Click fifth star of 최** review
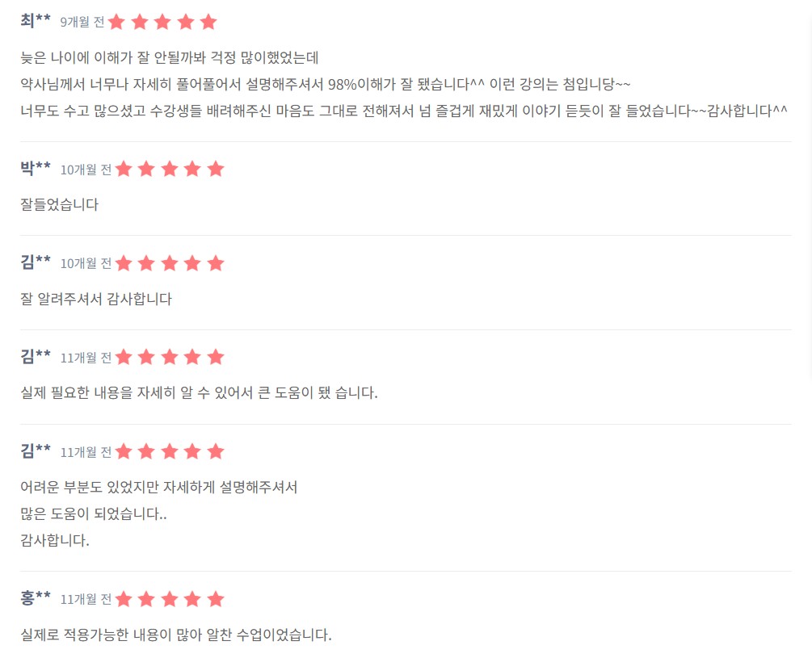 pyautogui.click(x=208, y=22)
